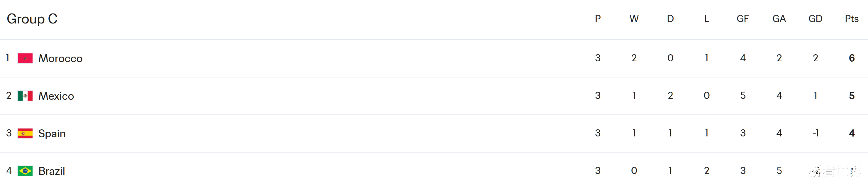Click the L column header
Viewport: 868px width, 186px height.
[707, 19]
